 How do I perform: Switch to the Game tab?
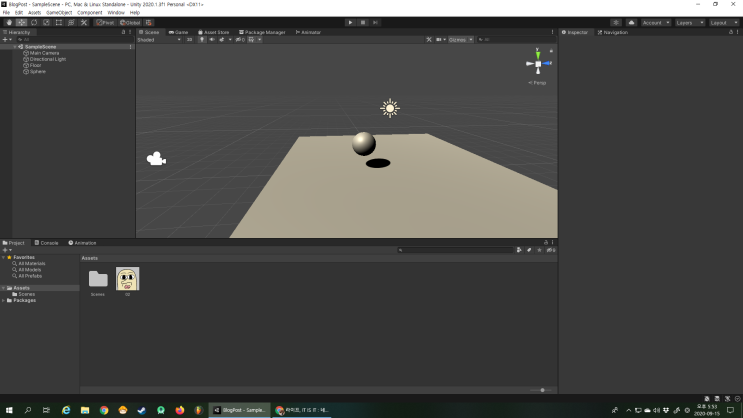click(179, 32)
